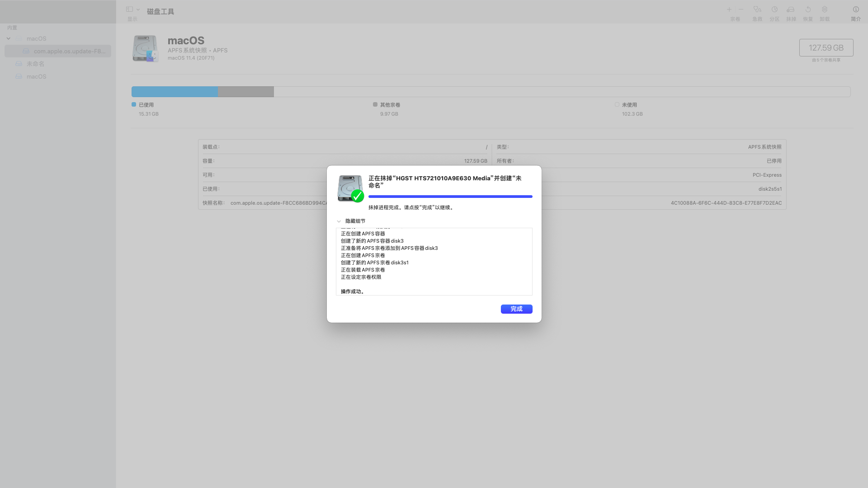Collapse the 隐藏细节 disclosure chevron
Screen dimensions: 868x488
coord(339,221)
